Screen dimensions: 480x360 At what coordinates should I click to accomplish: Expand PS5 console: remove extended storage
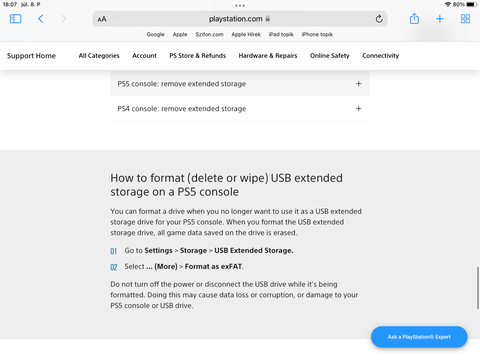tap(240, 84)
